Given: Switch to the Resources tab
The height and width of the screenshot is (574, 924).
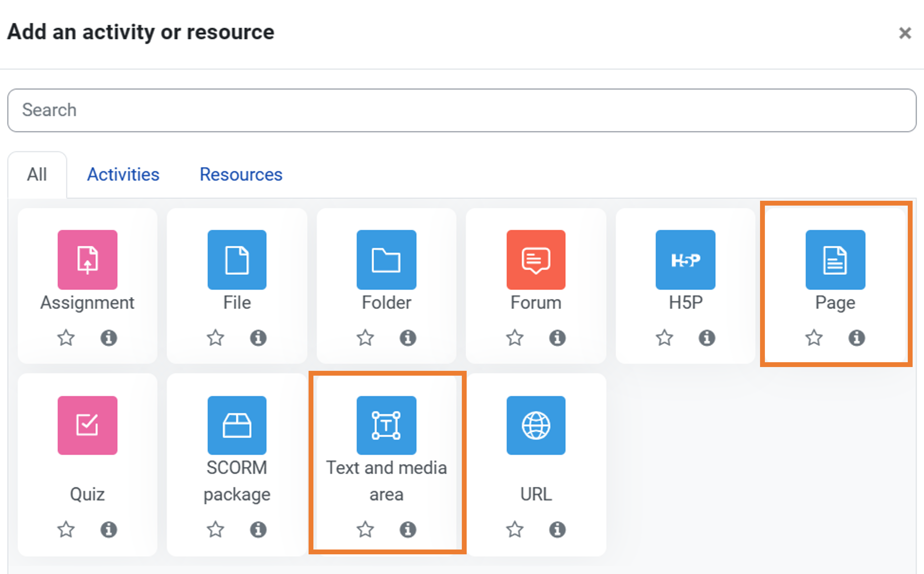Looking at the screenshot, I should click(241, 175).
